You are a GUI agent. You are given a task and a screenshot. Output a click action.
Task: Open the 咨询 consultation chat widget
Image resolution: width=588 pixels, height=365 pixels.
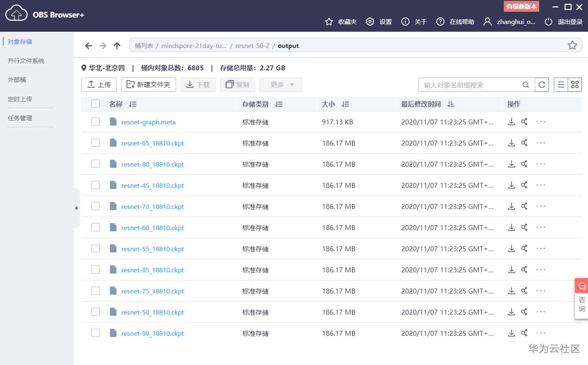(581, 298)
